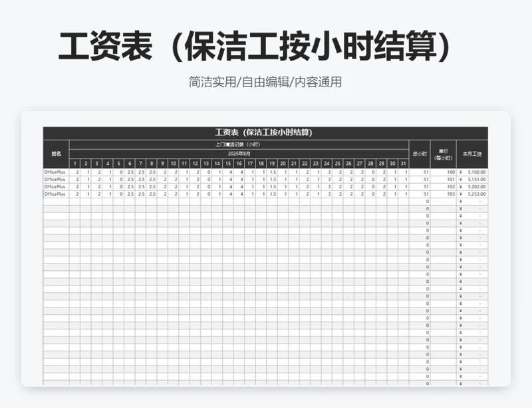This screenshot has height=408, width=532.
Task: Click day 25 column header
Action: (338, 164)
